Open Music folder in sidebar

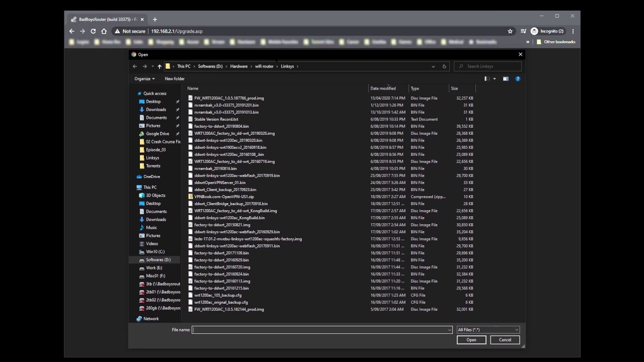pos(151,228)
